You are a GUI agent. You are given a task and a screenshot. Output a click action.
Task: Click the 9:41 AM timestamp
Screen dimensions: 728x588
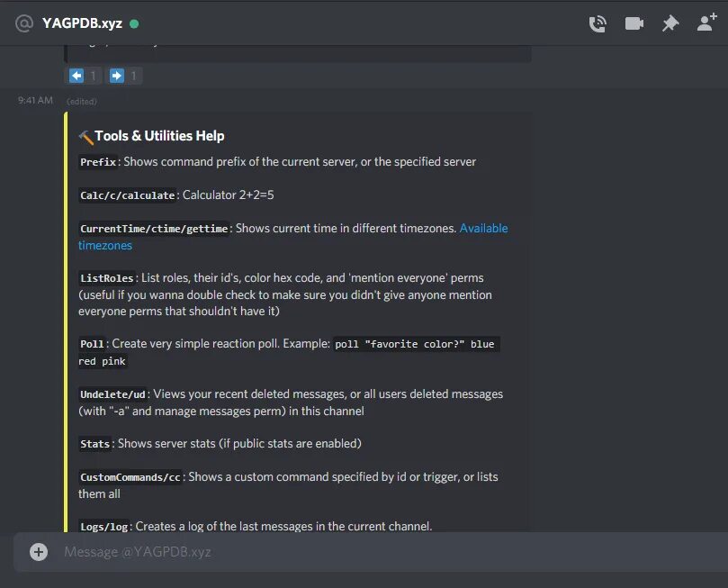(x=35, y=100)
